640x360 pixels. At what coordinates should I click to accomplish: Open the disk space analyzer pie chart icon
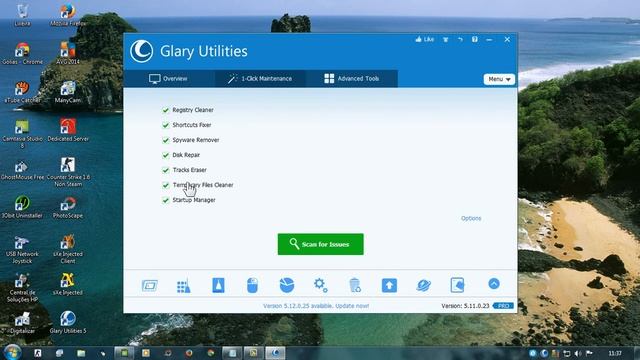coord(287,285)
